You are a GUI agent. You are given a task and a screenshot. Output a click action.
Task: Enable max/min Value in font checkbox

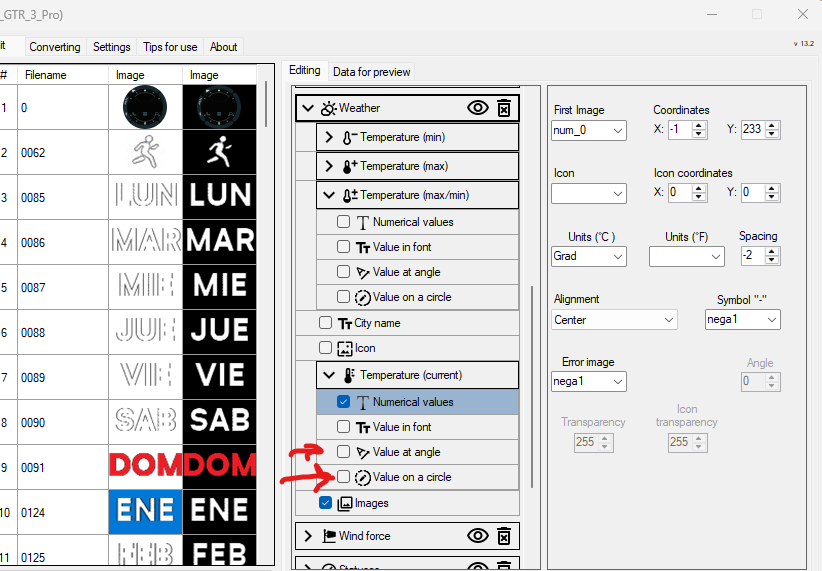coord(343,246)
